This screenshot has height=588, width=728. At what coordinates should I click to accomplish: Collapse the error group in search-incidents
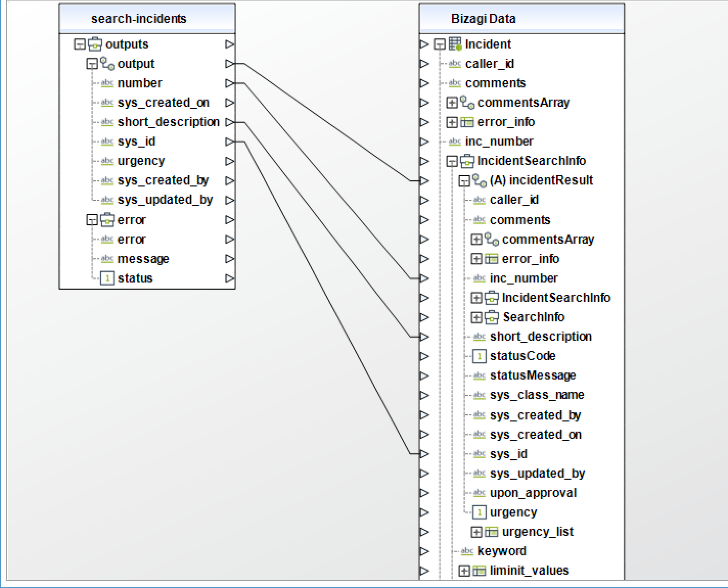(x=92, y=220)
